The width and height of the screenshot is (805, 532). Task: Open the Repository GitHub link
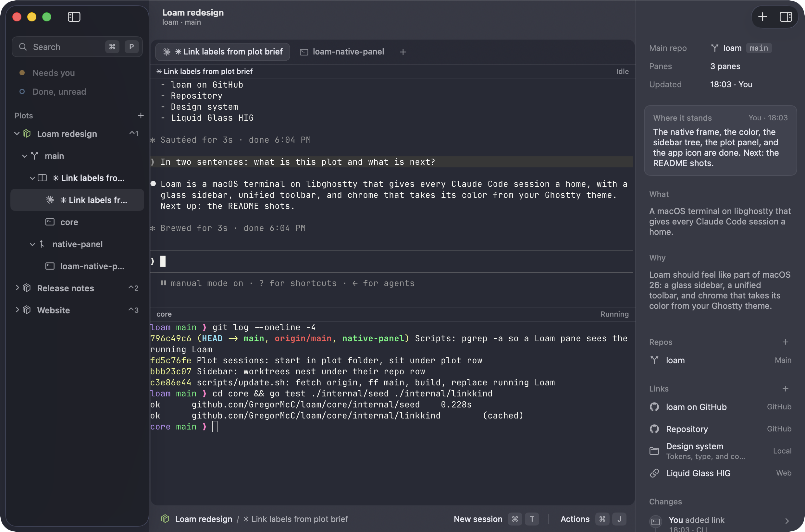click(720, 429)
